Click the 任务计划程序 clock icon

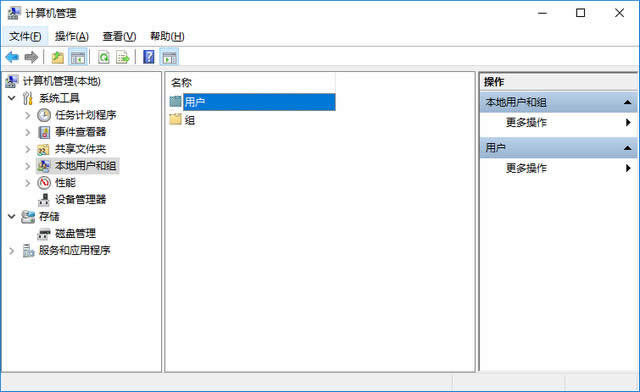[x=44, y=115]
